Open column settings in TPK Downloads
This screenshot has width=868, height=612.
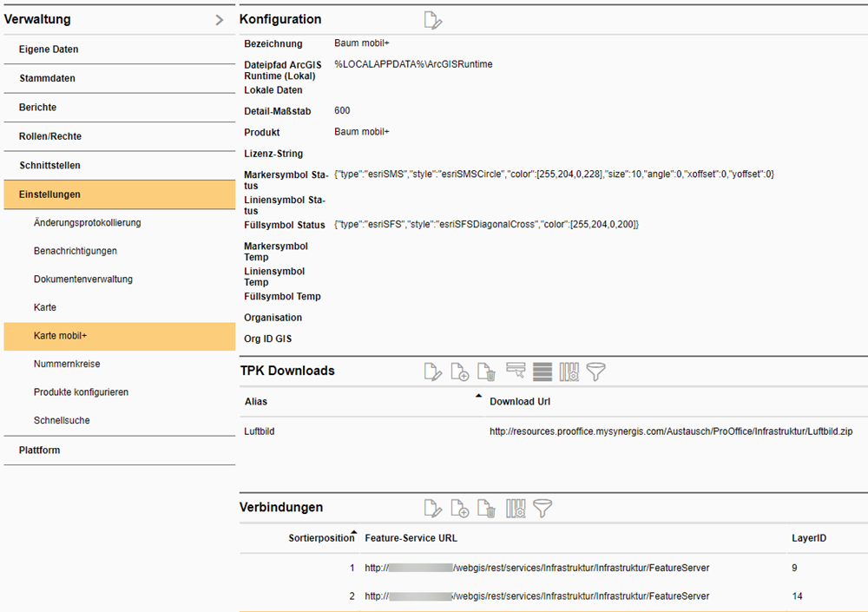click(569, 372)
